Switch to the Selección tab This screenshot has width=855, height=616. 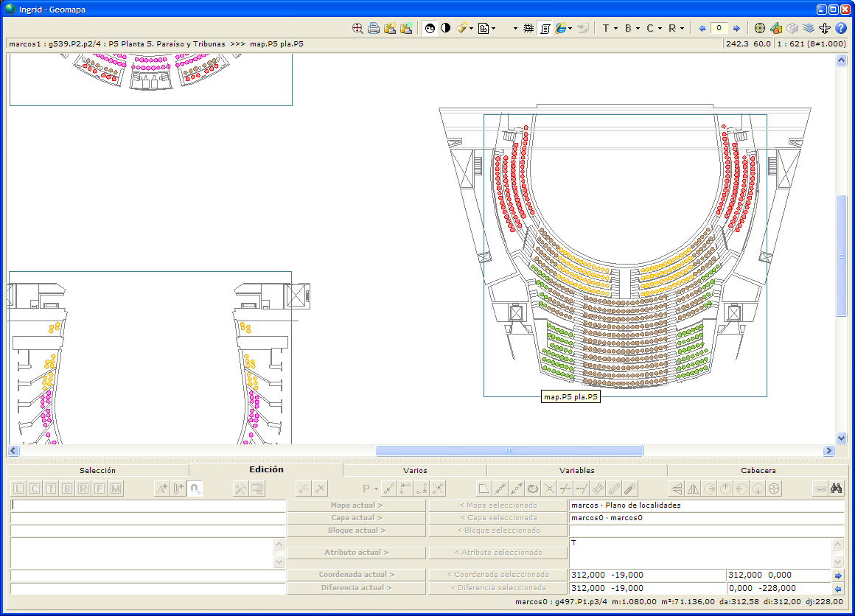(x=97, y=470)
